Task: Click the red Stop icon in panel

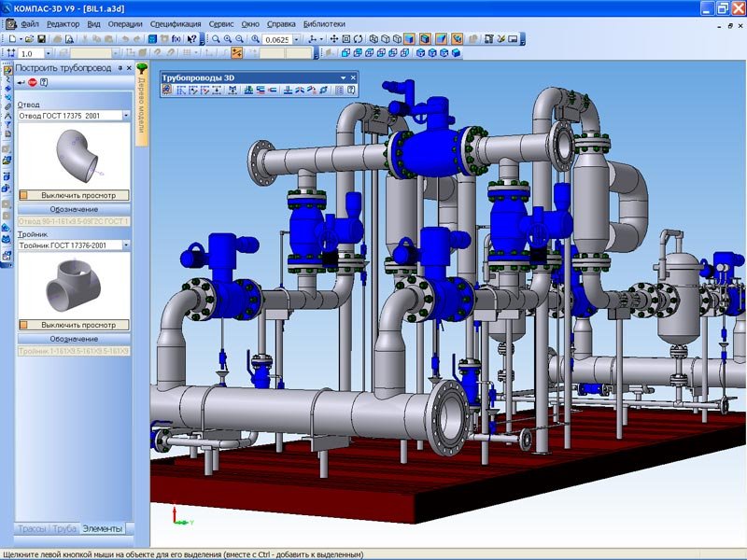Action: coord(32,82)
